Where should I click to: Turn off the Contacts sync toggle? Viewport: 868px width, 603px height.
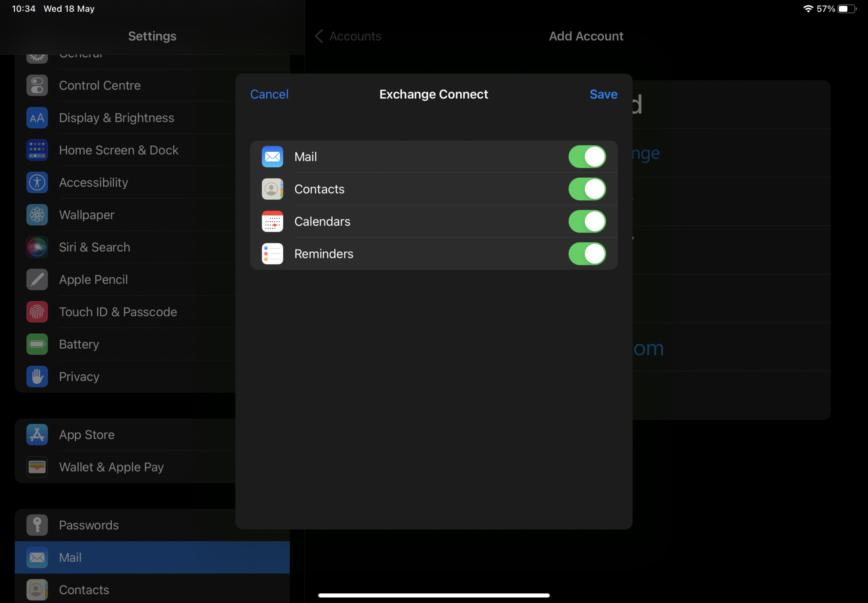coord(587,189)
